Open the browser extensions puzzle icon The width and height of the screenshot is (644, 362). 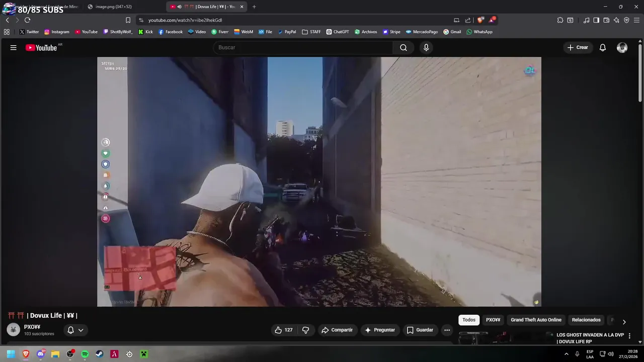560,20
